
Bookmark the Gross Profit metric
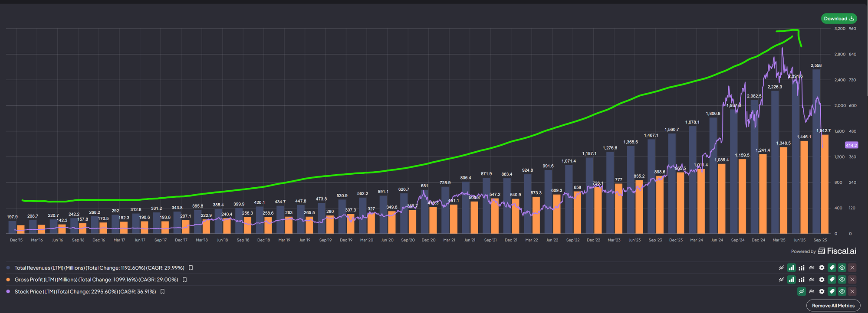pos(184,280)
